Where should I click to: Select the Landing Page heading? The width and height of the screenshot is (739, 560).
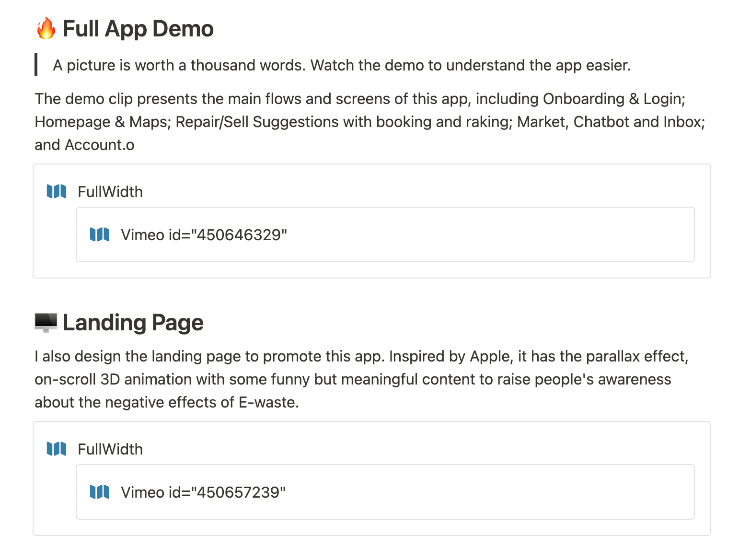coord(133,323)
